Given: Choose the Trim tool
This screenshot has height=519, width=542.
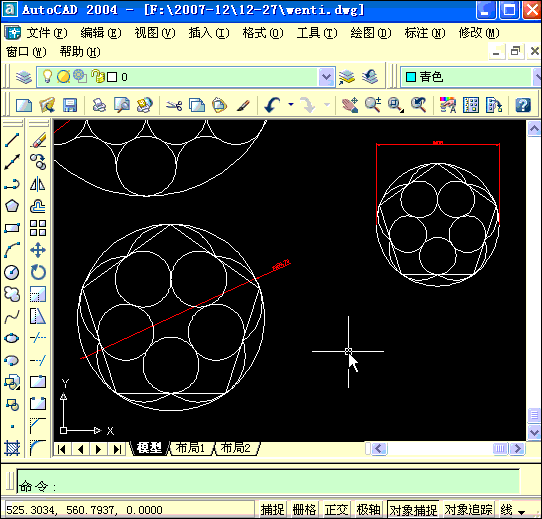Looking at the screenshot, I should pos(38,338).
